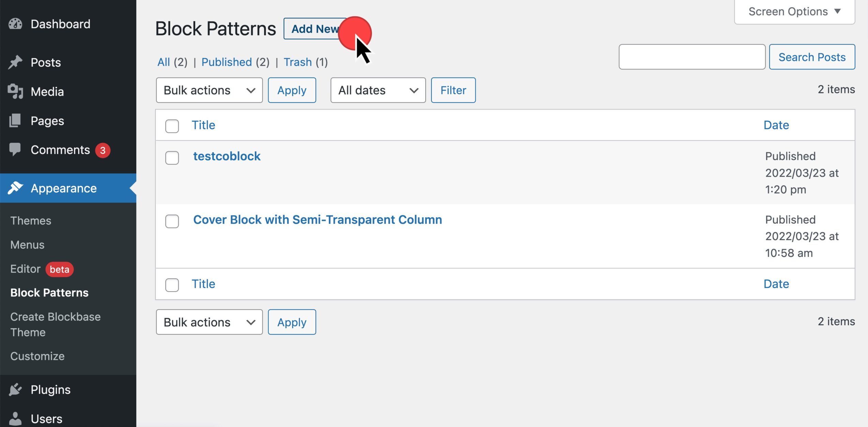868x427 pixels.
Task: Expand the Screen Options panel
Action: coord(794,12)
